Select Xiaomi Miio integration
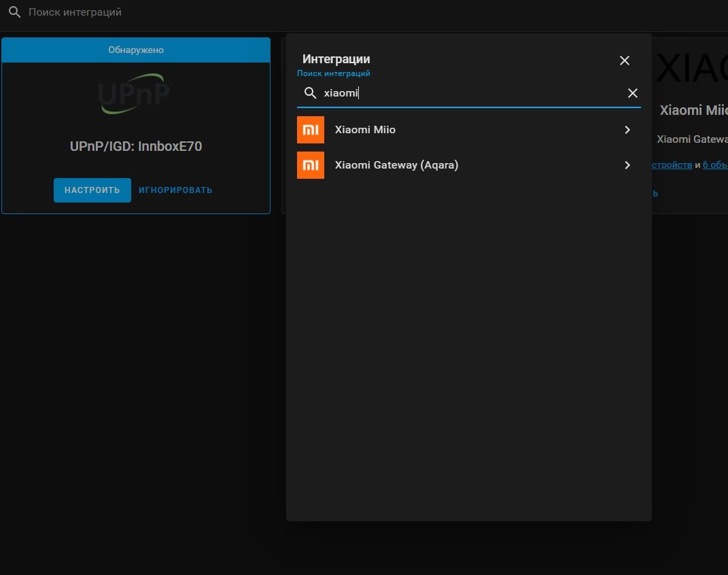 coord(468,130)
